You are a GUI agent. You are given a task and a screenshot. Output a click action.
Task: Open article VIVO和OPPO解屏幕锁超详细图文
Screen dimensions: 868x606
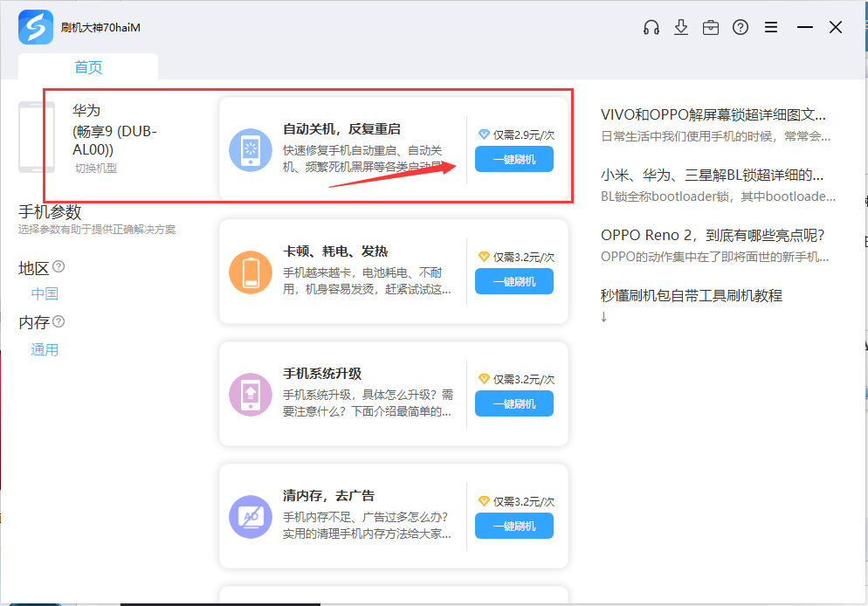[713, 114]
